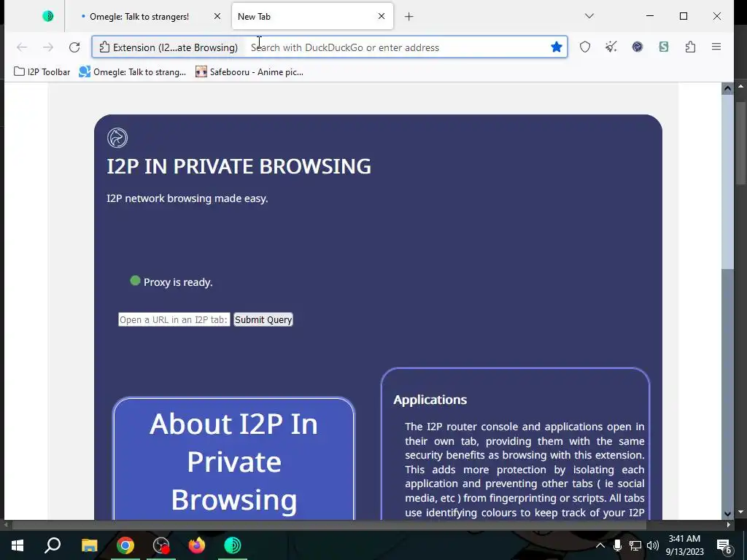The height and width of the screenshot is (560, 747).
Task: Click the page scroll down arrow
Action: pyautogui.click(x=727, y=514)
